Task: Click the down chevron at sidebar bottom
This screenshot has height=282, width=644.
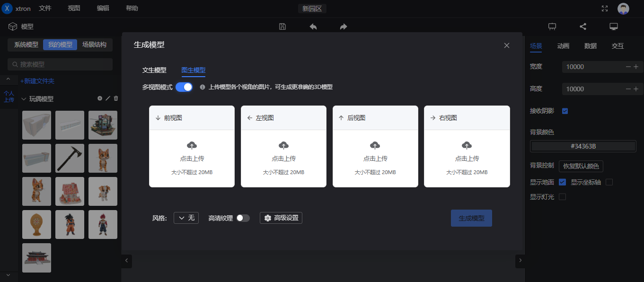Action: click(x=8, y=275)
